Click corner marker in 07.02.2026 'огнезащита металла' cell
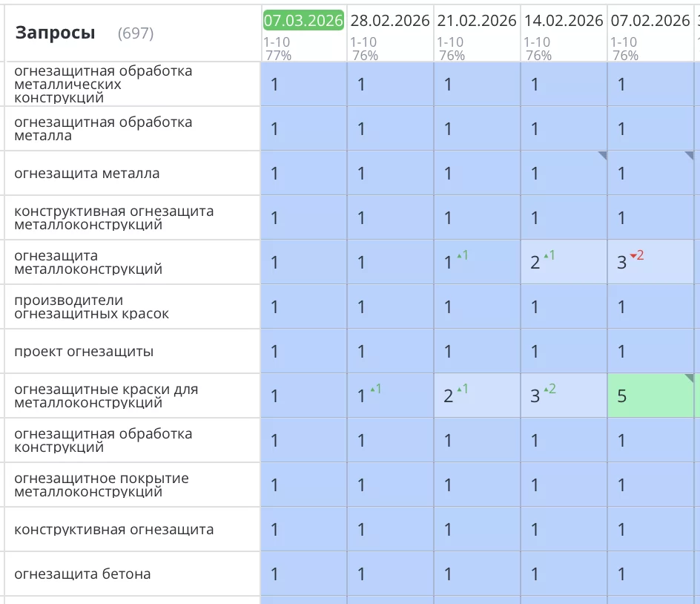The image size is (700, 604). tap(689, 155)
